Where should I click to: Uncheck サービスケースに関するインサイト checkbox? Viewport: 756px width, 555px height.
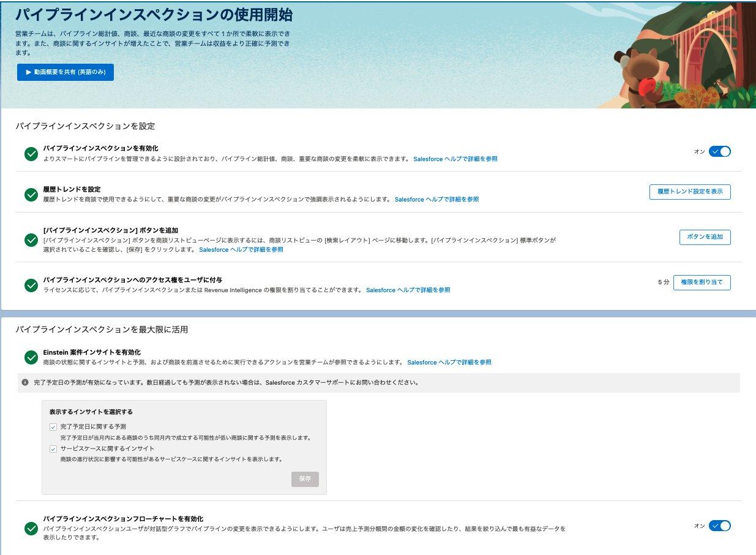pos(53,449)
